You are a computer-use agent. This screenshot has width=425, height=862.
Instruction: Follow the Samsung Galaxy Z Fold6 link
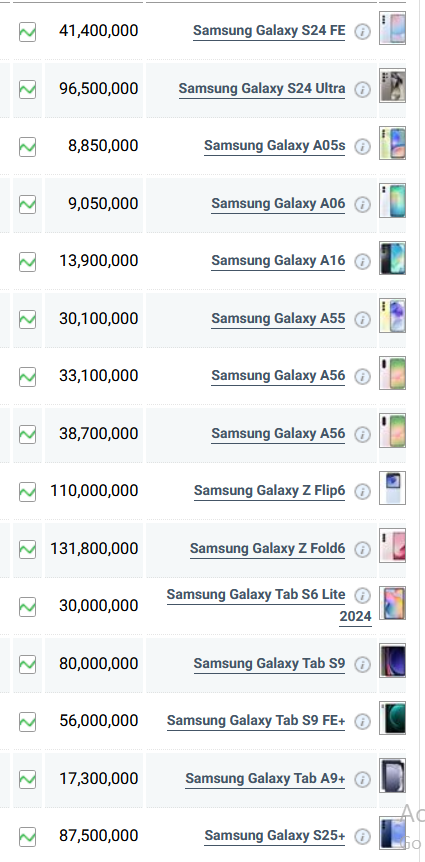pos(268,548)
